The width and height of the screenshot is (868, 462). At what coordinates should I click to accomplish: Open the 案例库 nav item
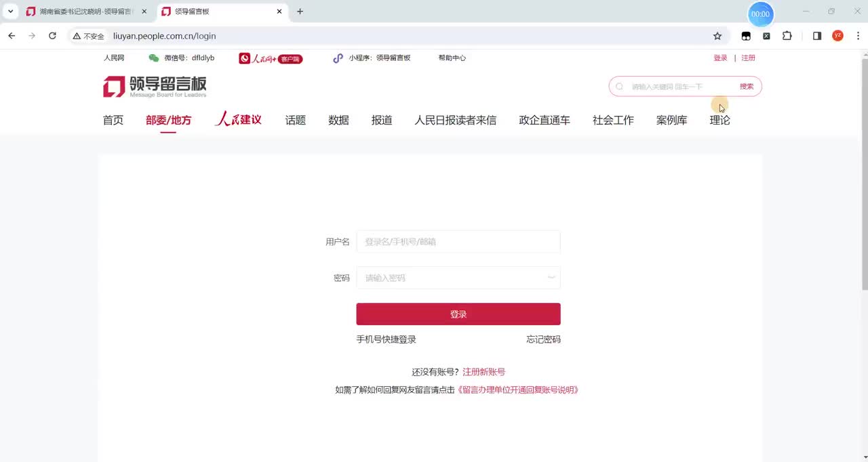click(671, 120)
